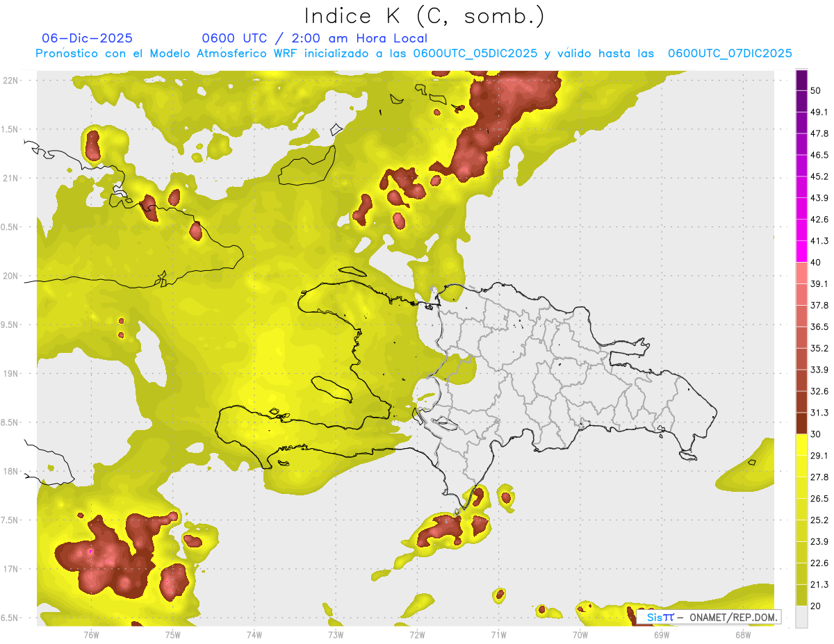Viewport: 834px width, 644px height.
Task: Click the colorbar label '37.8'
Action: pyautogui.click(x=819, y=305)
